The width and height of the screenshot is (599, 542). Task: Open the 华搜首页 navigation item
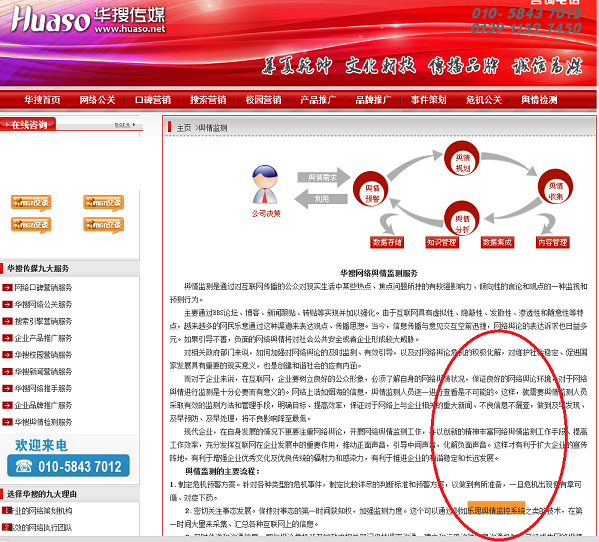(x=42, y=100)
